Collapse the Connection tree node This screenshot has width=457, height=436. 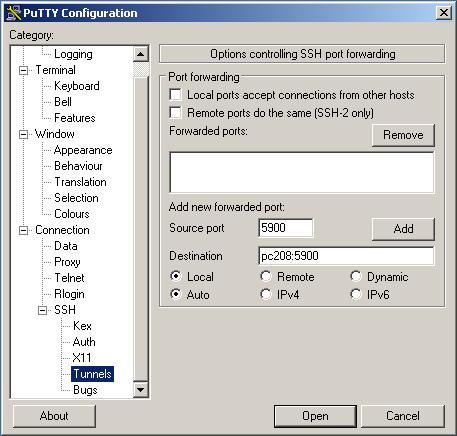pyautogui.click(x=23, y=230)
